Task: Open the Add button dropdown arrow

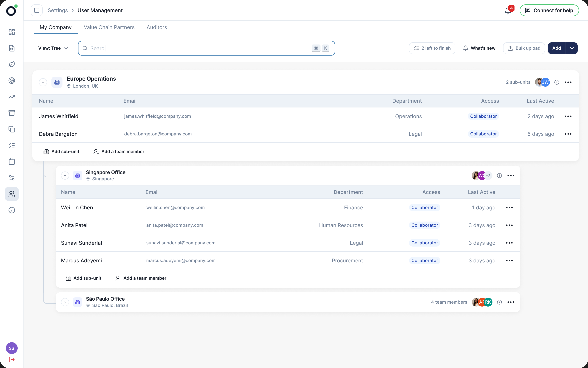Action: pos(572,48)
